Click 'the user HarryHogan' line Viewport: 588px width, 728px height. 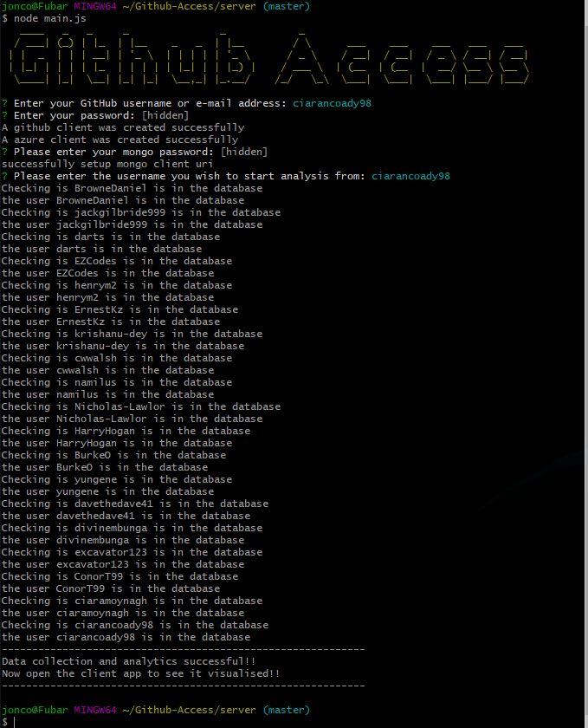117,443
